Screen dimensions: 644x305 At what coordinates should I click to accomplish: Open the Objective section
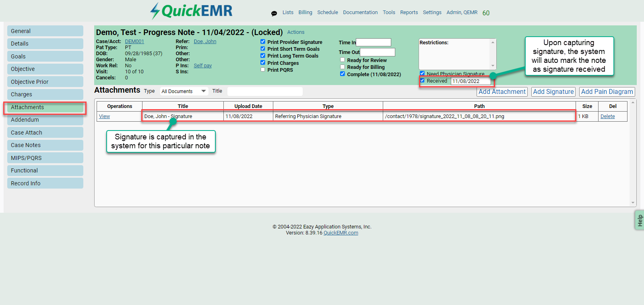click(45, 69)
